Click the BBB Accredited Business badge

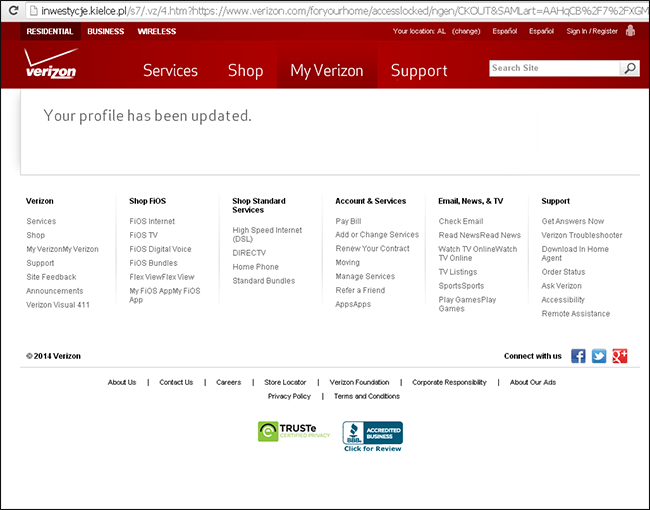(372, 433)
